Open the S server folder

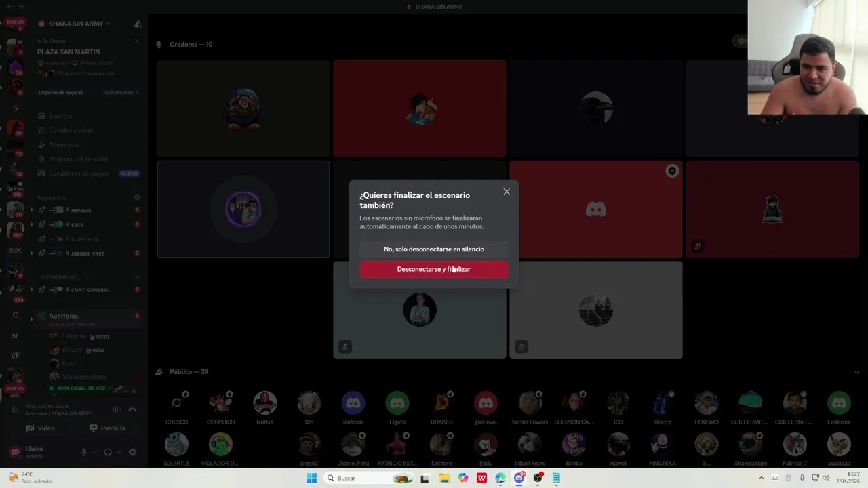point(15,108)
